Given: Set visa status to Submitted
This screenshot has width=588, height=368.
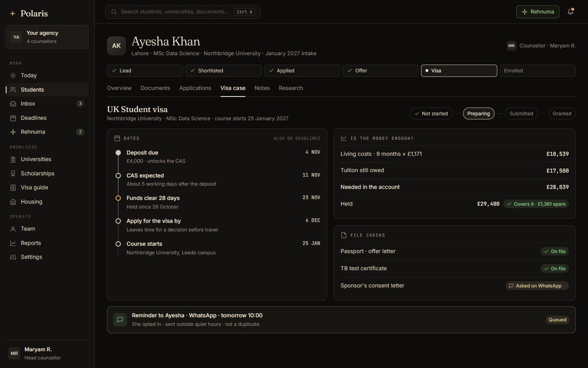Looking at the screenshot, I should [x=521, y=114].
